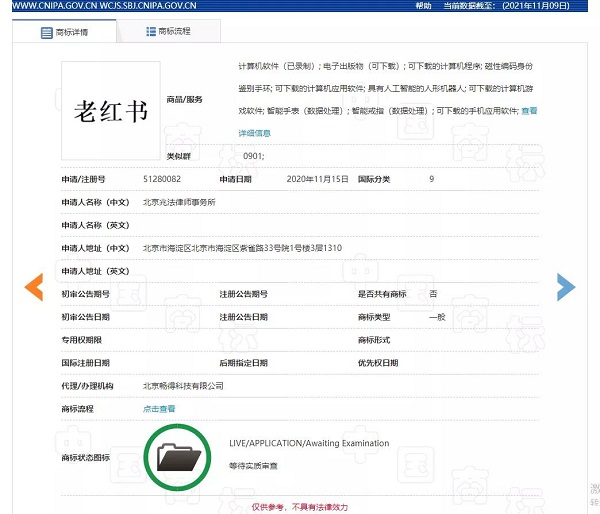The image size is (600, 514).
Task: Click 点击查看 link for trademark flow
Action: (159, 408)
